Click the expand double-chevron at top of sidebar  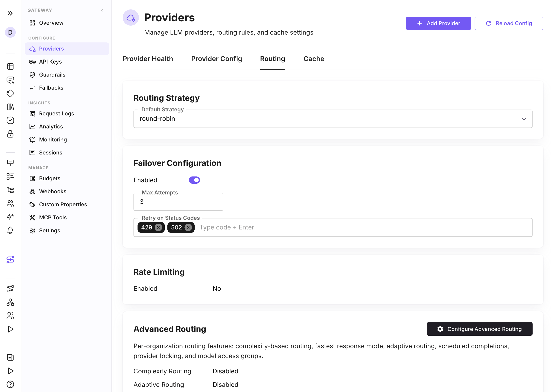click(10, 13)
